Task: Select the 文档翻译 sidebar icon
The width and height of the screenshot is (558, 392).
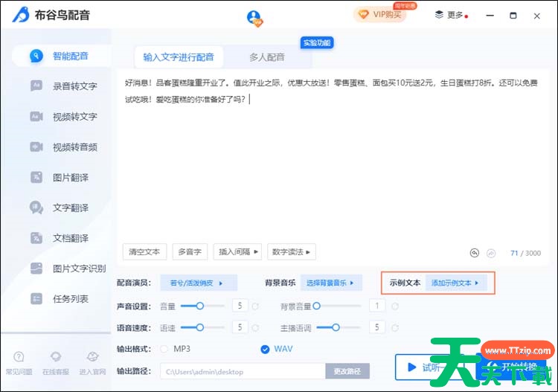Action: [x=36, y=238]
